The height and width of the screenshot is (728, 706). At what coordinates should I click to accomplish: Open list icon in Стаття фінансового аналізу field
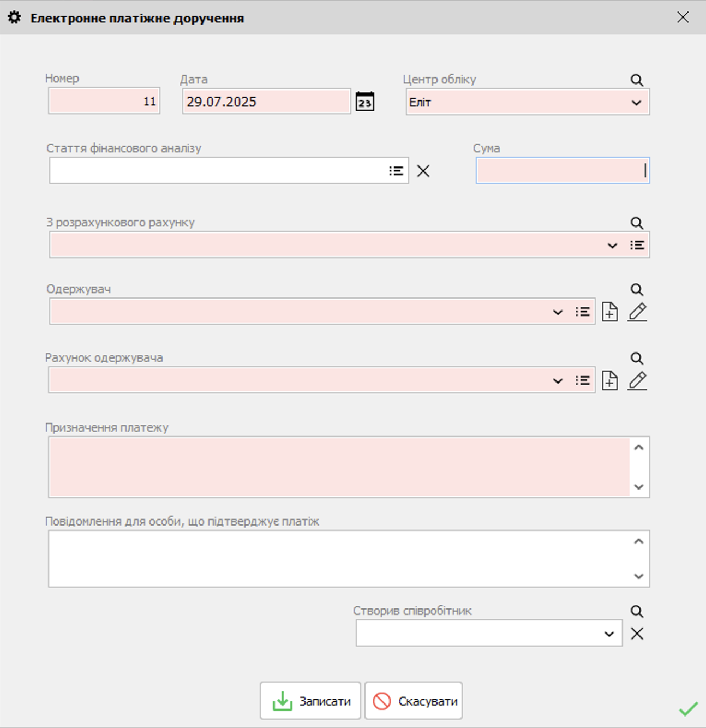[396, 171]
